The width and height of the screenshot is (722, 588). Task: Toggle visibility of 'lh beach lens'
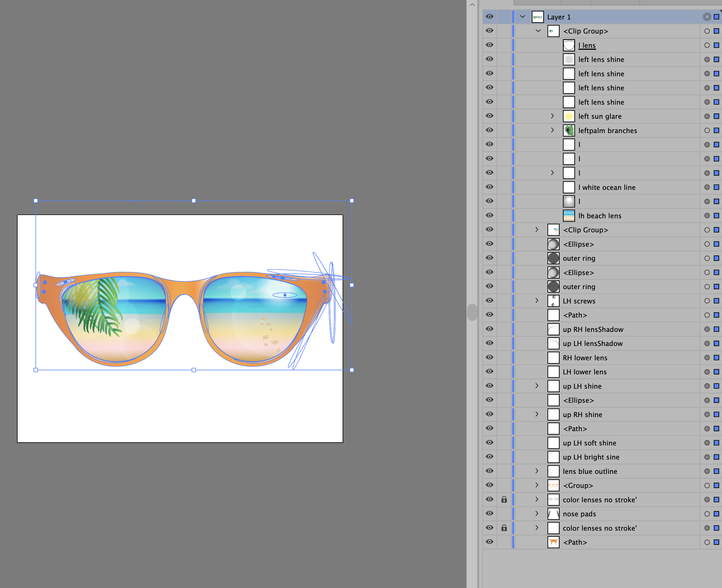pos(489,215)
